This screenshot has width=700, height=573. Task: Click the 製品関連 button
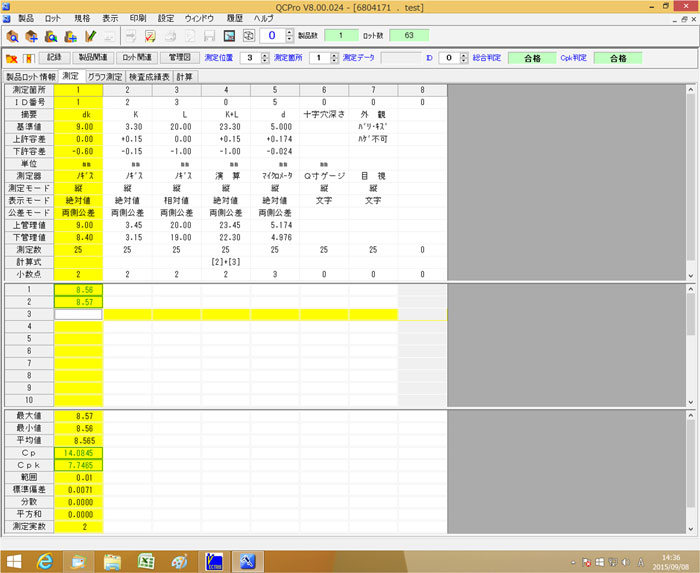pos(93,58)
